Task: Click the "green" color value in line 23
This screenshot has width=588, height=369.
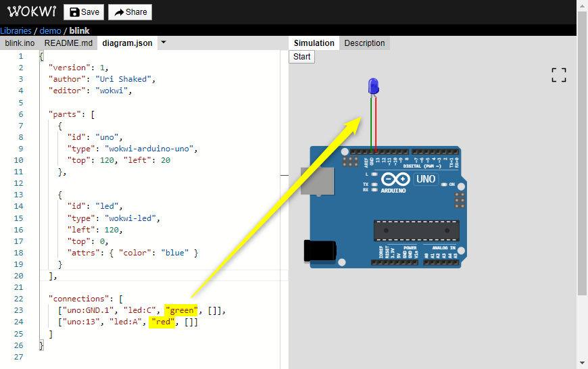Action: click(x=182, y=310)
